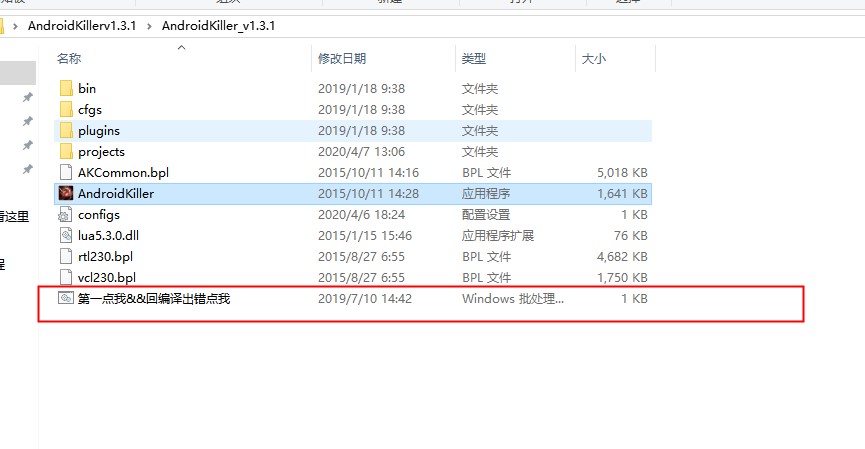Select the cfgs folder icon
865x449 pixels.
(x=66, y=109)
